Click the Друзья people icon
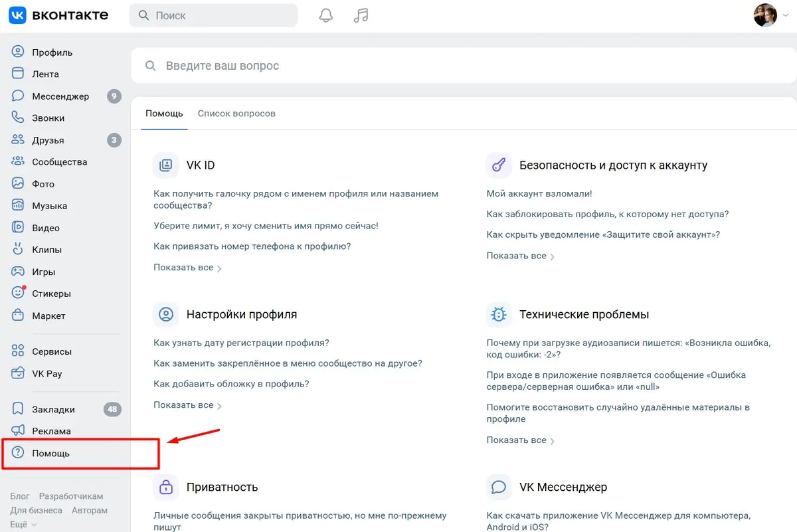Screen dimensions: 797x532 [18, 140]
